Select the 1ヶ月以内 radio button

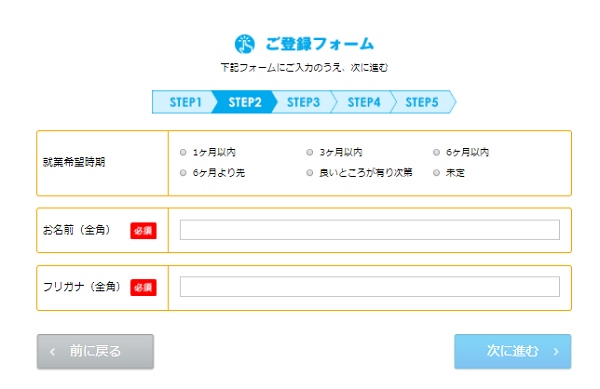[183, 152]
